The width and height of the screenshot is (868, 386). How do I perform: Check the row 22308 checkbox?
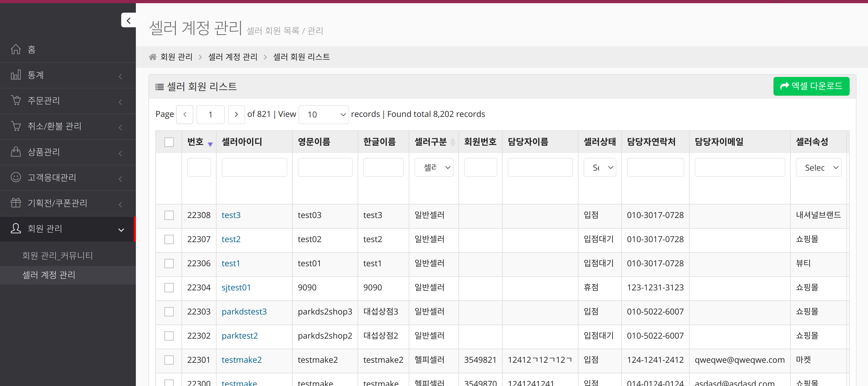click(169, 215)
